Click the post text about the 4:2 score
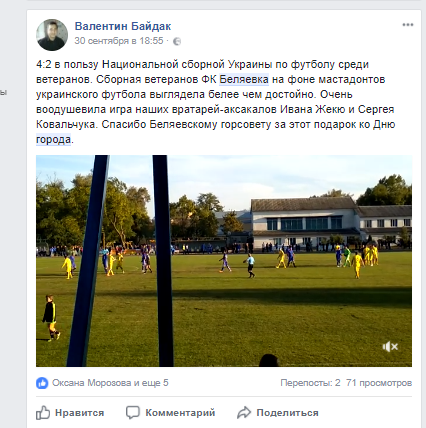The image size is (426, 428). pos(216,102)
